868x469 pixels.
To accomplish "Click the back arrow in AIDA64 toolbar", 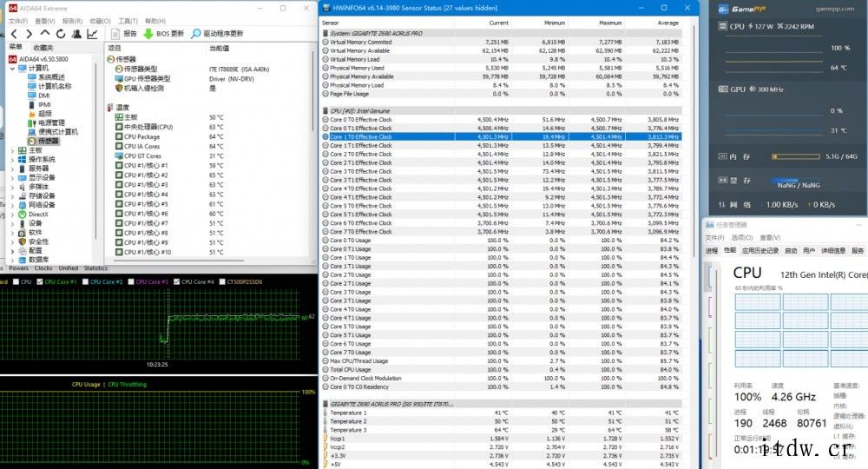I will click(14, 34).
